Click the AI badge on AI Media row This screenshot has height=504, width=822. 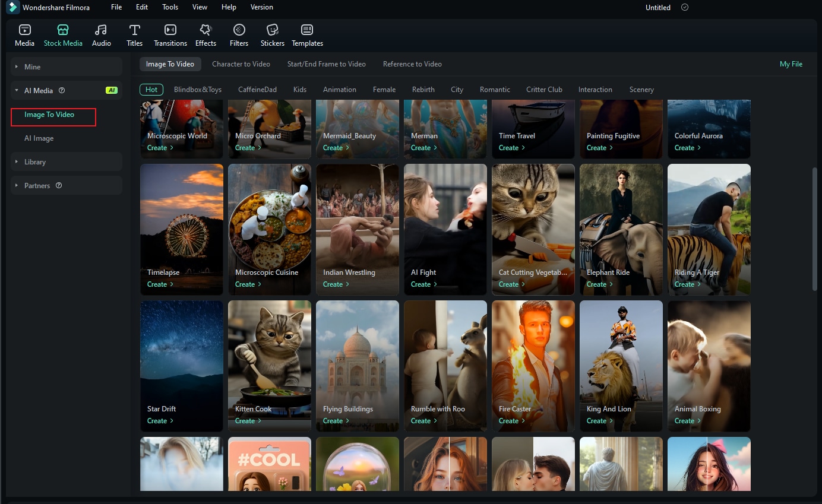[111, 90]
